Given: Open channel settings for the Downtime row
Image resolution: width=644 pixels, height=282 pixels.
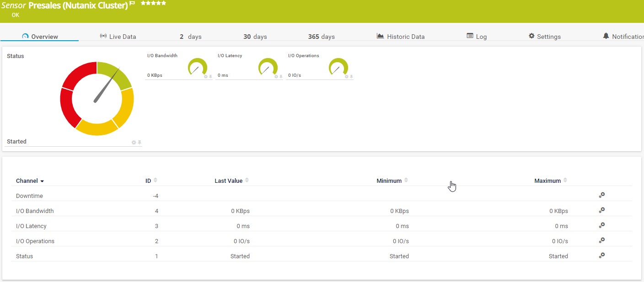Looking at the screenshot, I should coord(601,195).
